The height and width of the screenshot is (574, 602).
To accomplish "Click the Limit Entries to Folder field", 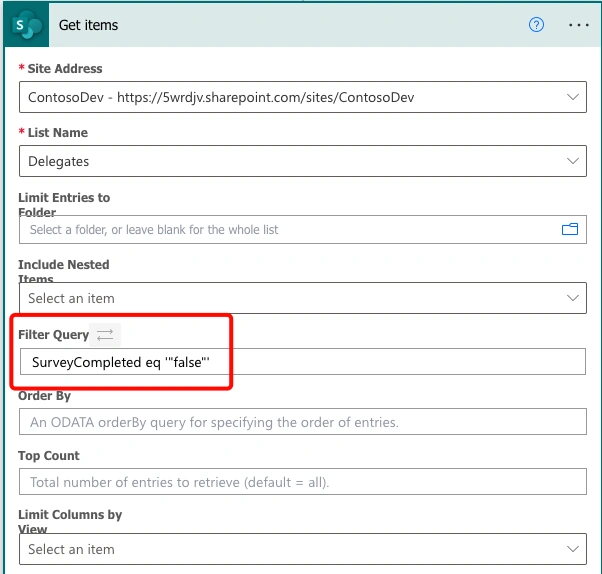I will pos(303,230).
